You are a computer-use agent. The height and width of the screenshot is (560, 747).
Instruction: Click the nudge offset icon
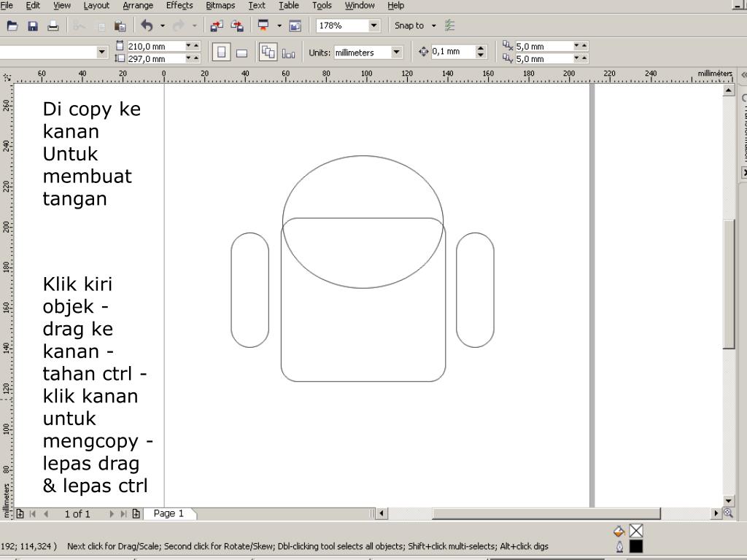(424, 52)
